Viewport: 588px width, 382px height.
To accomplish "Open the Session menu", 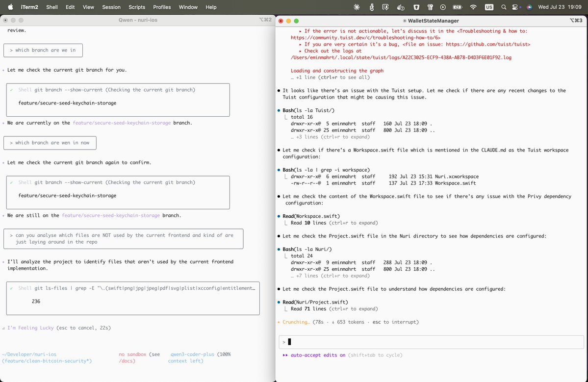I will coord(111,7).
